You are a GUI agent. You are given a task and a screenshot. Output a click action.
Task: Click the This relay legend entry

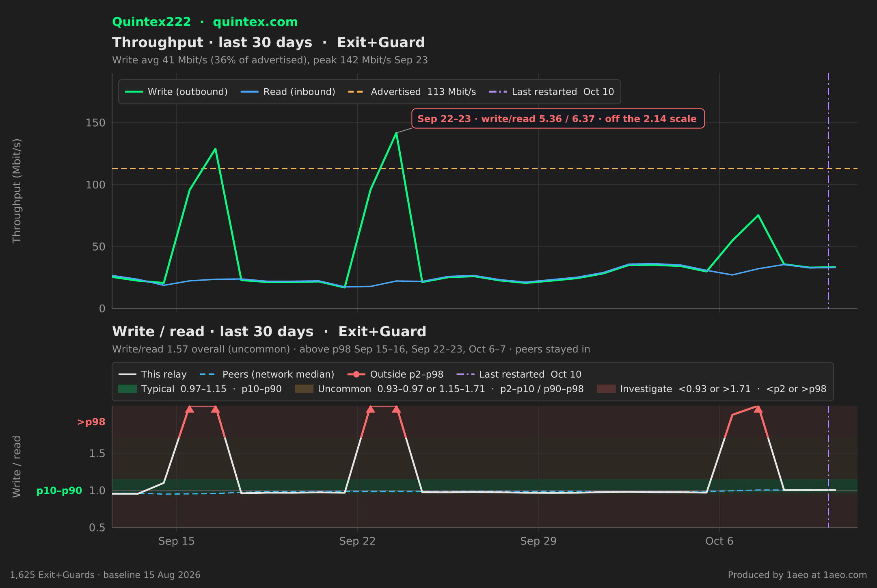pos(152,374)
